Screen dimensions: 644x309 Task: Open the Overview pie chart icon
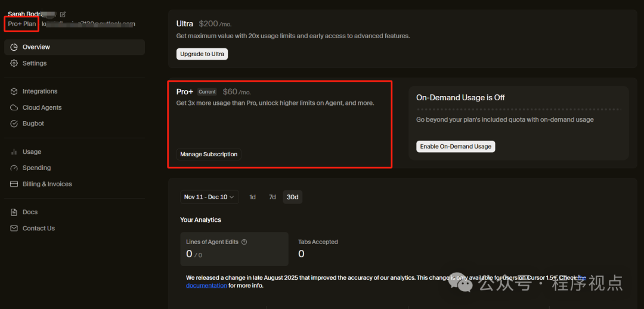14,47
